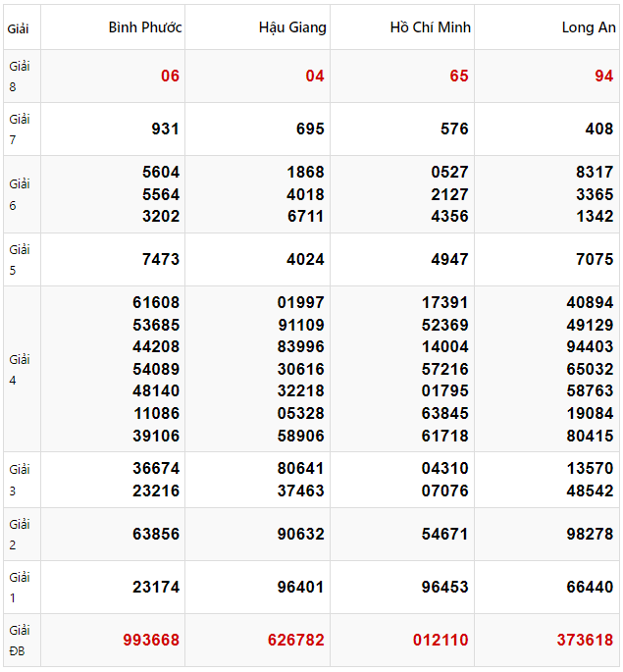The width and height of the screenshot is (623, 672).
Task: Click special prize number 993668
Action: click(x=151, y=640)
